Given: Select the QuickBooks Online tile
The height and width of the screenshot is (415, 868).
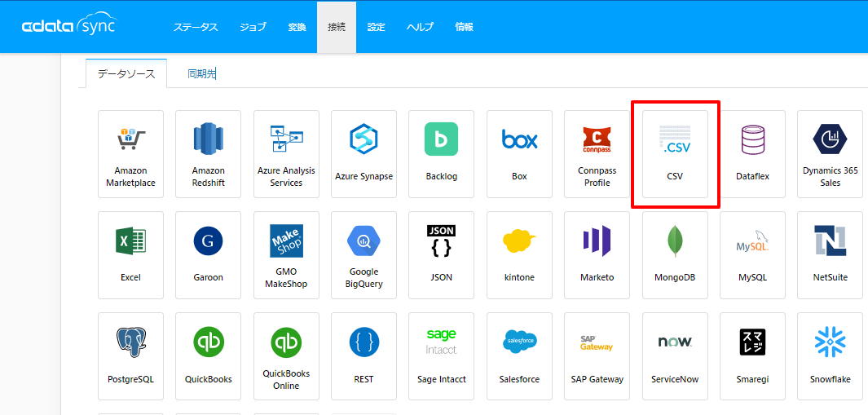Looking at the screenshot, I should point(286,356).
